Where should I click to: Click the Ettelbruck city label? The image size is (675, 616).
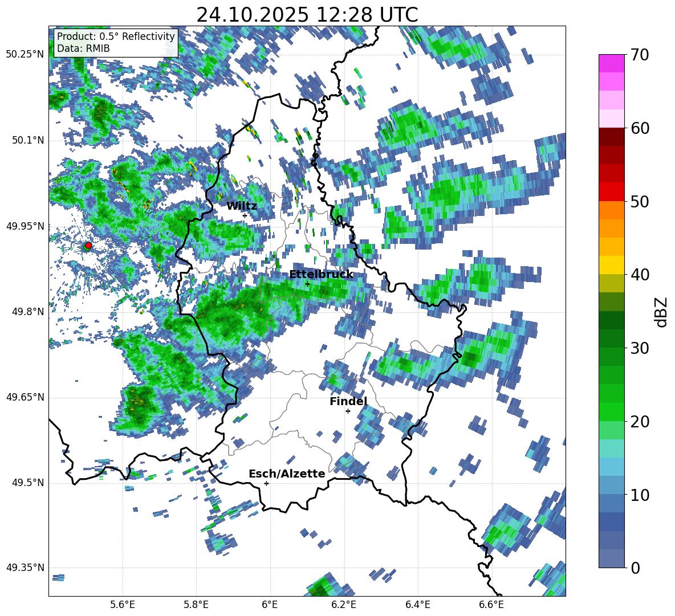(x=321, y=275)
